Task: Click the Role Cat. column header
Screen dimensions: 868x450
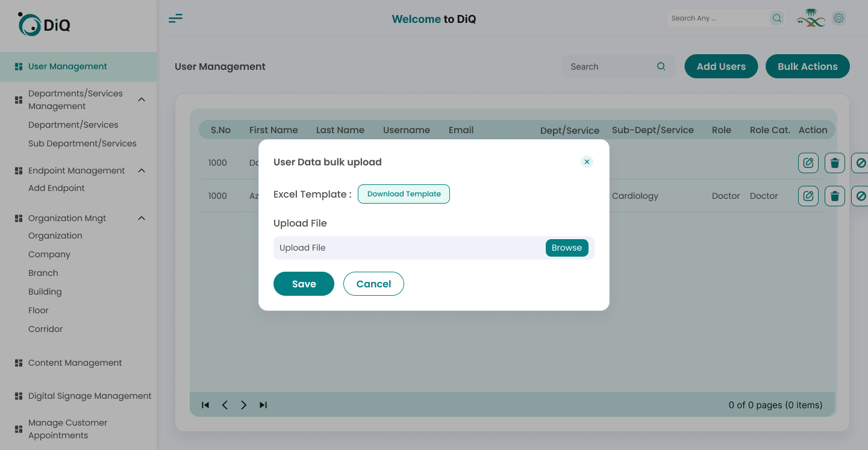Action: click(770, 130)
